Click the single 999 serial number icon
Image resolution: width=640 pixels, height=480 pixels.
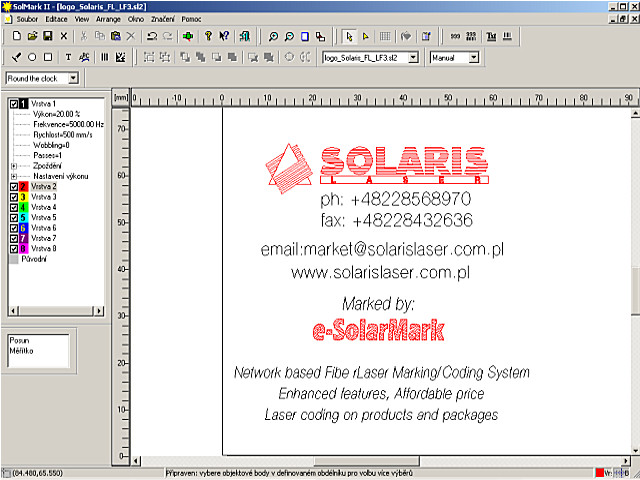(455, 36)
